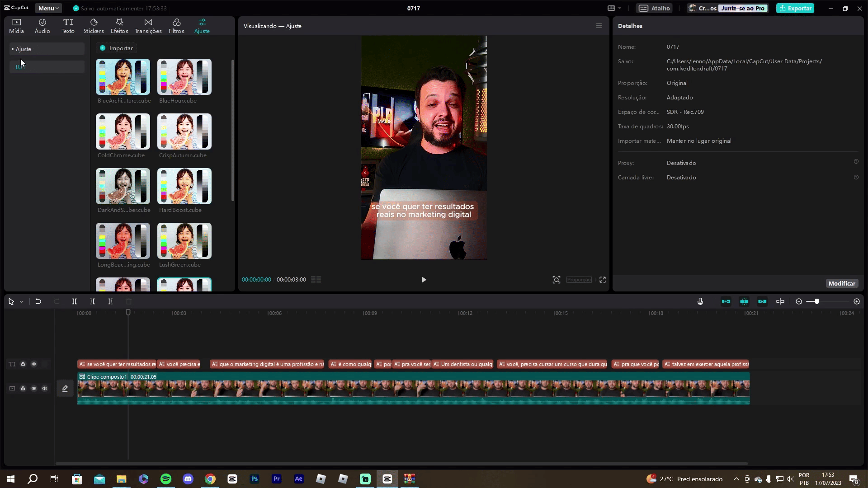Switch to the Filtros tab
This screenshot has width=868, height=488.
(176, 26)
